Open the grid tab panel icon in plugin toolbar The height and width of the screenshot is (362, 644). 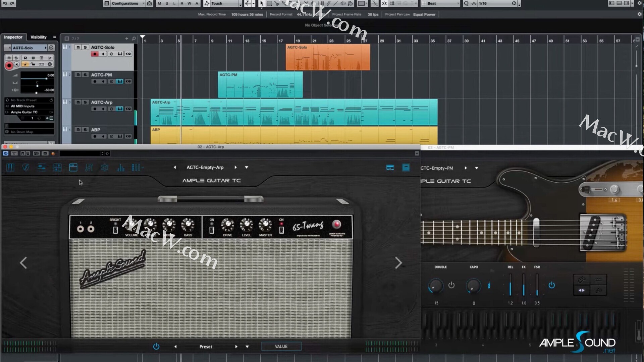[x=57, y=167]
